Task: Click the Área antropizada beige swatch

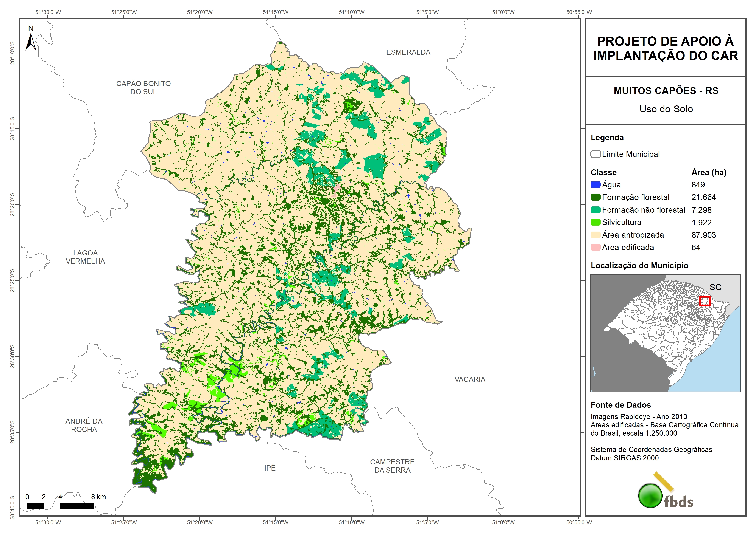Action: tap(595, 235)
